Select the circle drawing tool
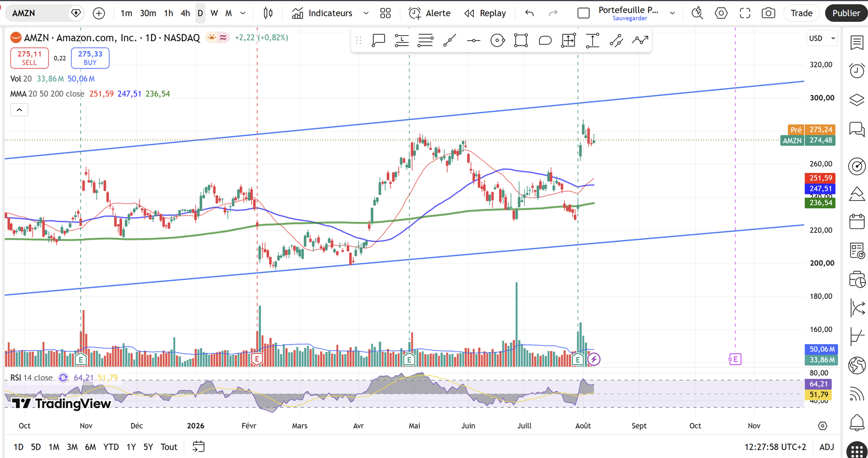The height and width of the screenshot is (458, 868). click(497, 40)
